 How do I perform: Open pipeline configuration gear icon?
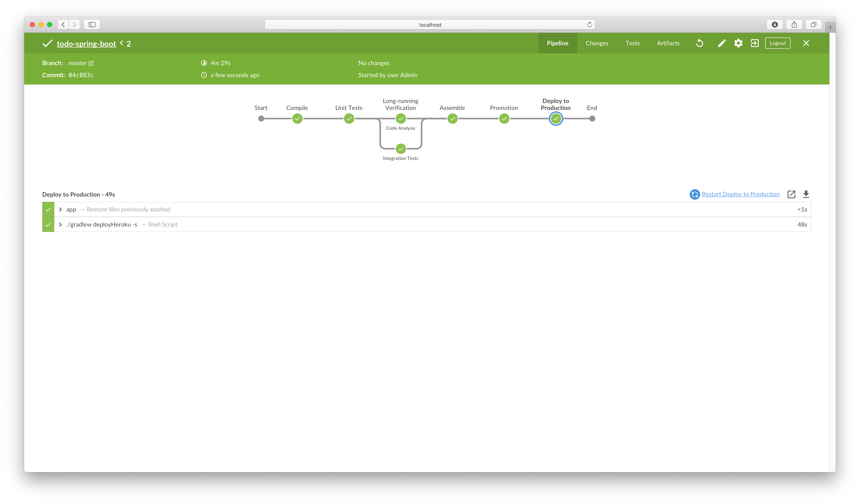(x=738, y=43)
